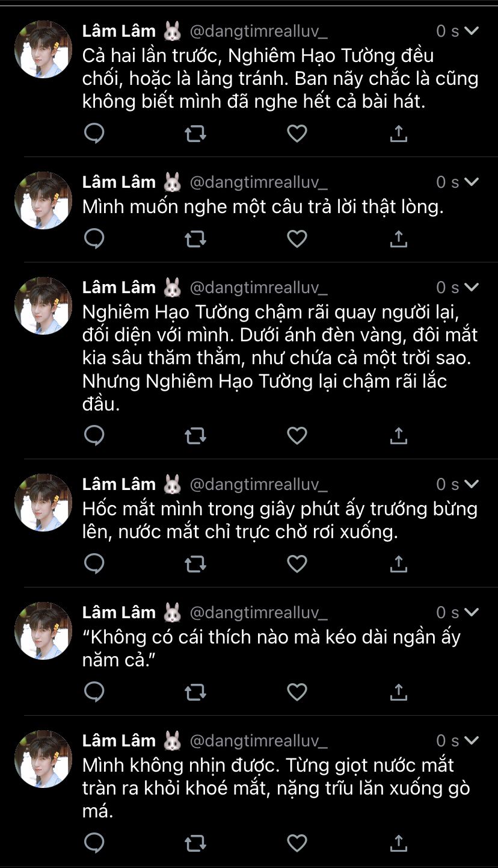Open more-options chevron on 'lắc đầu' tweet
498x868 pixels.
coord(472,287)
